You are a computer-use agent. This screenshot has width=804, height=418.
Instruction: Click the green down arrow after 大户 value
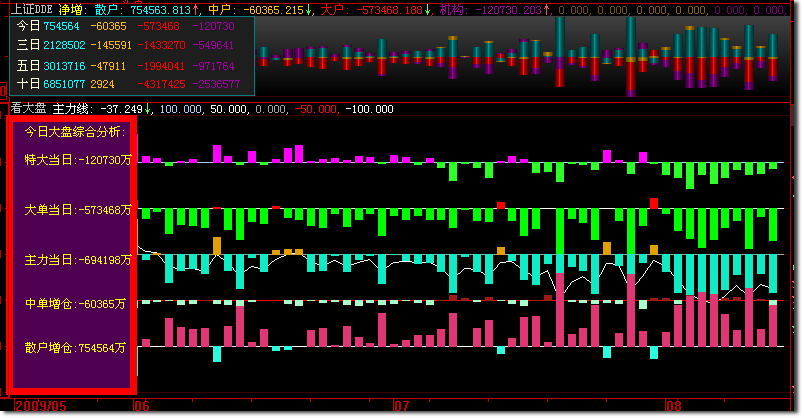[x=428, y=9]
